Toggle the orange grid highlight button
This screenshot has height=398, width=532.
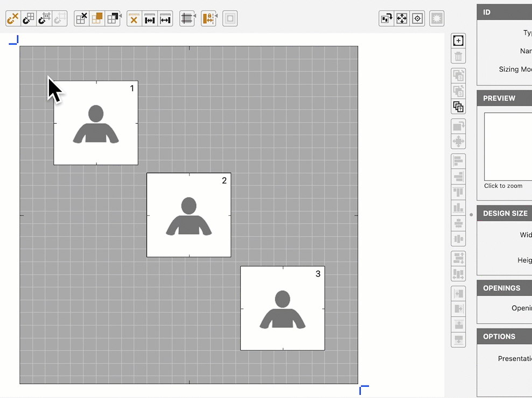pyautogui.click(x=97, y=19)
